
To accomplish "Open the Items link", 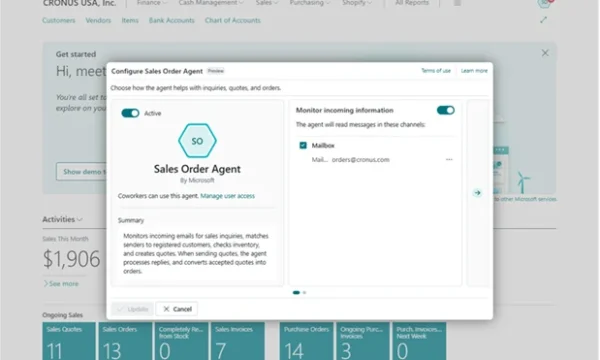I will coord(130,20).
